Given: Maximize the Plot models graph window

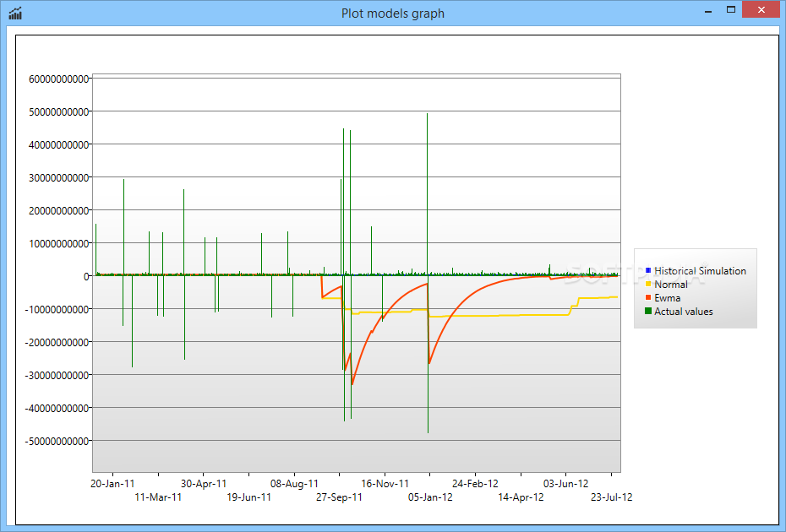Looking at the screenshot, I should coord(731,10).
